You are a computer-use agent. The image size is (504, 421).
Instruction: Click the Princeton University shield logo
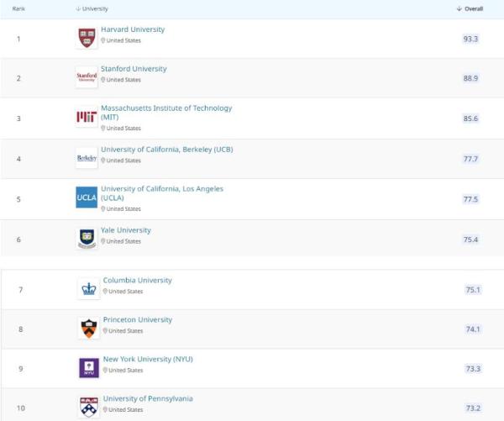(x=89, y=328)
